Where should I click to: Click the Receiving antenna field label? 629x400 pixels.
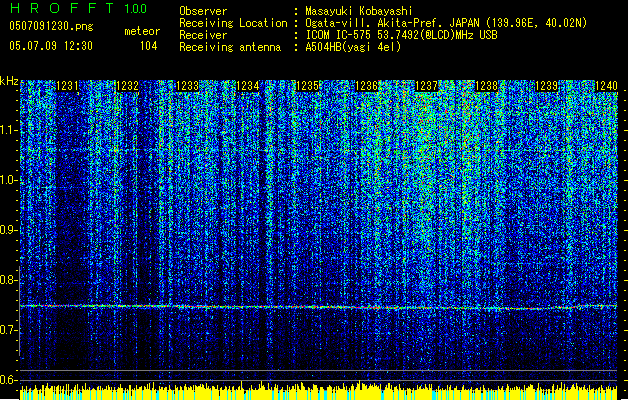pos(230,47)
